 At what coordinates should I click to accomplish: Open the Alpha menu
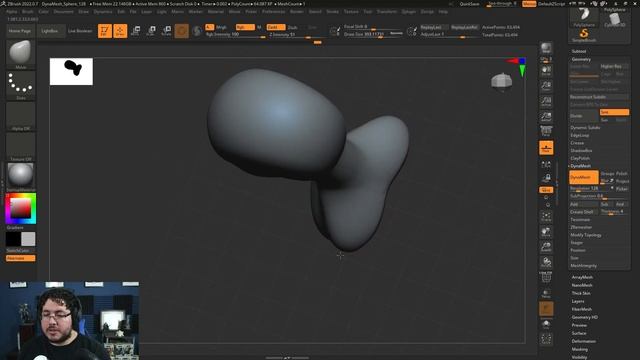(x=11, y=11)
